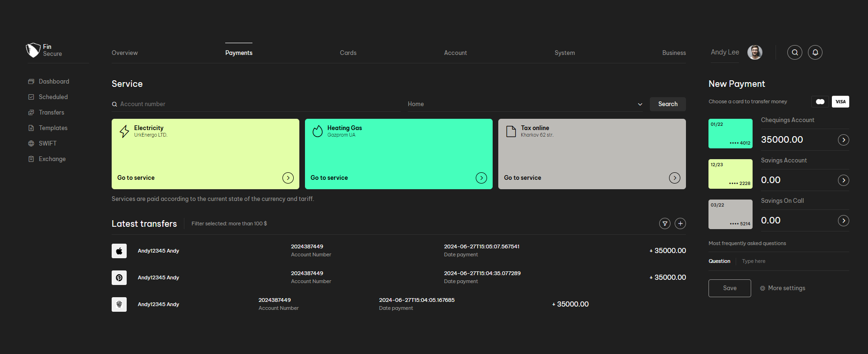Click the Save button
This screenshot has height=354, width=868.
[729, 288]
